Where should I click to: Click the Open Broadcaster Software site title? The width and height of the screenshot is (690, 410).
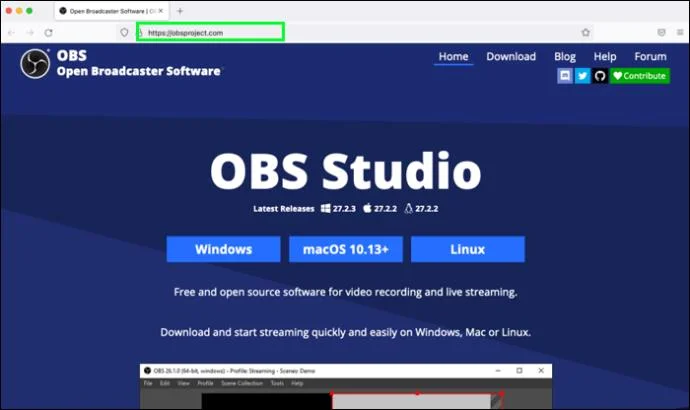coord(139,71)
